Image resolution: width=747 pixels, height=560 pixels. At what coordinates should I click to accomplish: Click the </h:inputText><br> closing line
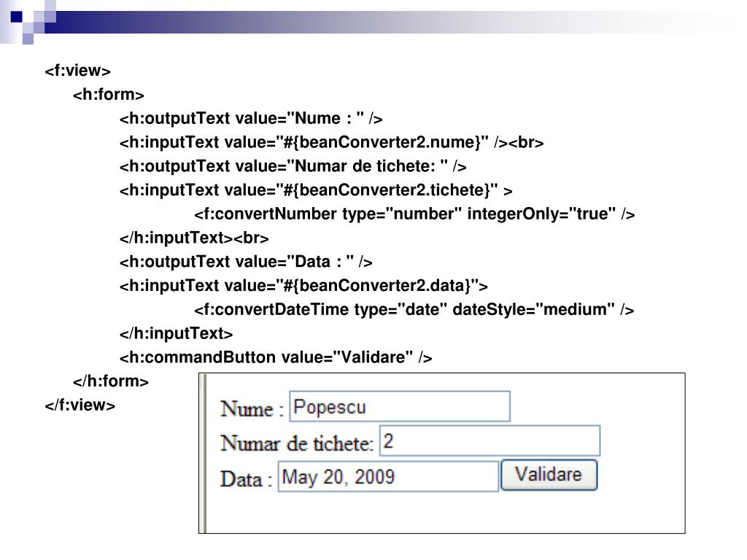coord(194,238)
